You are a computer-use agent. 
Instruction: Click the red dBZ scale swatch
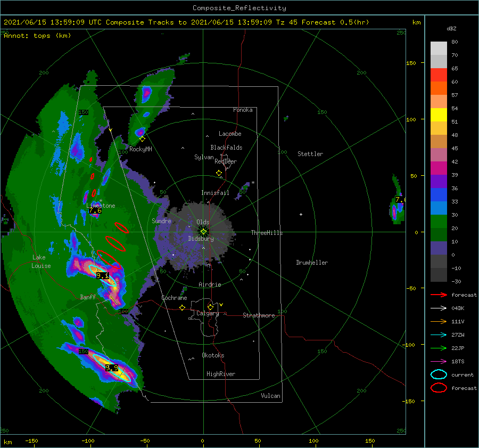(x=439, y=75)
